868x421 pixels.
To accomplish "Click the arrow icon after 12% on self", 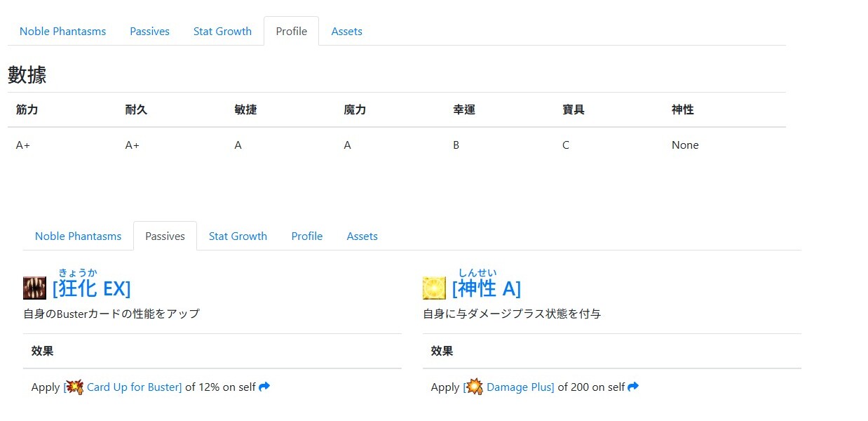I will (x=264, y=387).
